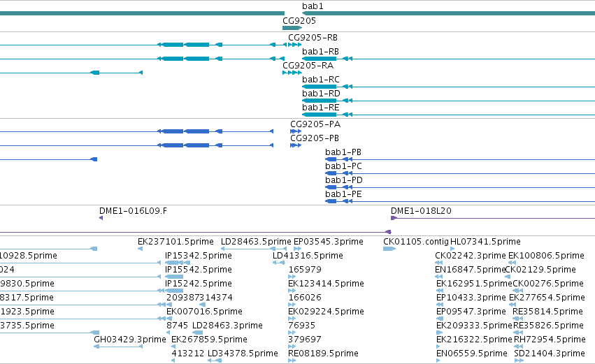Image resolution: width=595 pixels, height=364 pixels.
Task: Click the CG9205-RA transcript label
Action: 308,65
